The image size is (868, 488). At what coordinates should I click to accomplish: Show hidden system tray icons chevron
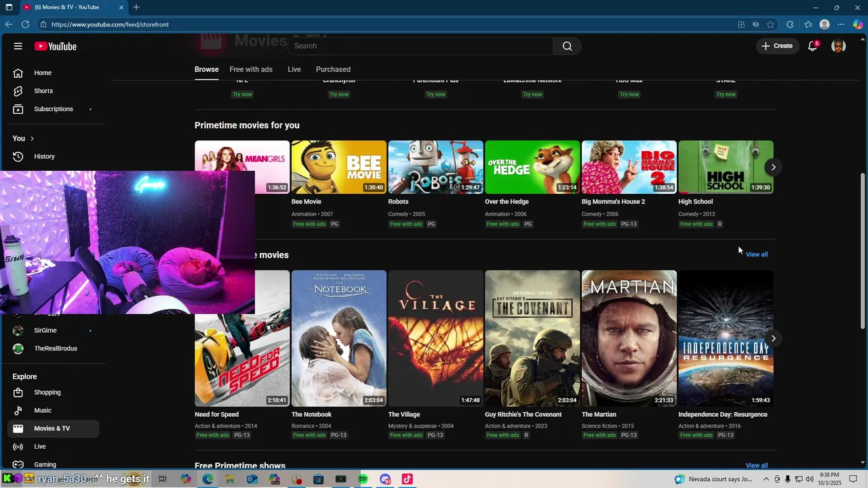point(766,479)
